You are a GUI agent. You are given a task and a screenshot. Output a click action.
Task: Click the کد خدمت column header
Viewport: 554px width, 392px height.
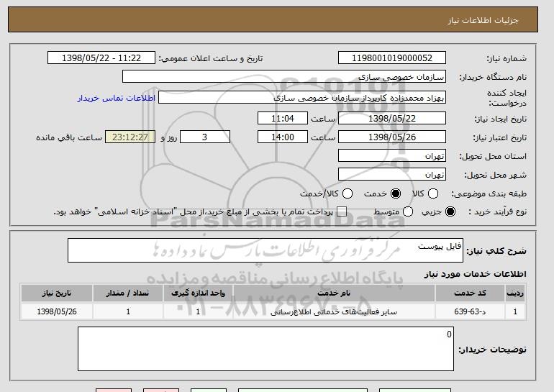[470, 293]
